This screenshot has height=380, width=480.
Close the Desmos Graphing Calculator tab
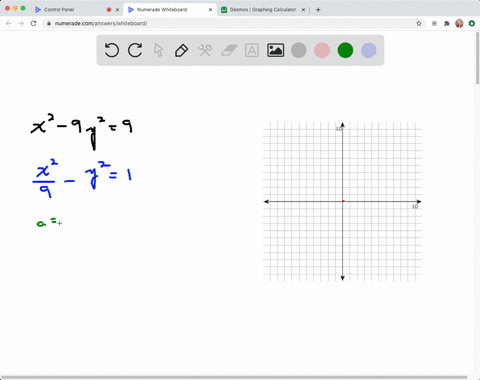coord(303,10)
